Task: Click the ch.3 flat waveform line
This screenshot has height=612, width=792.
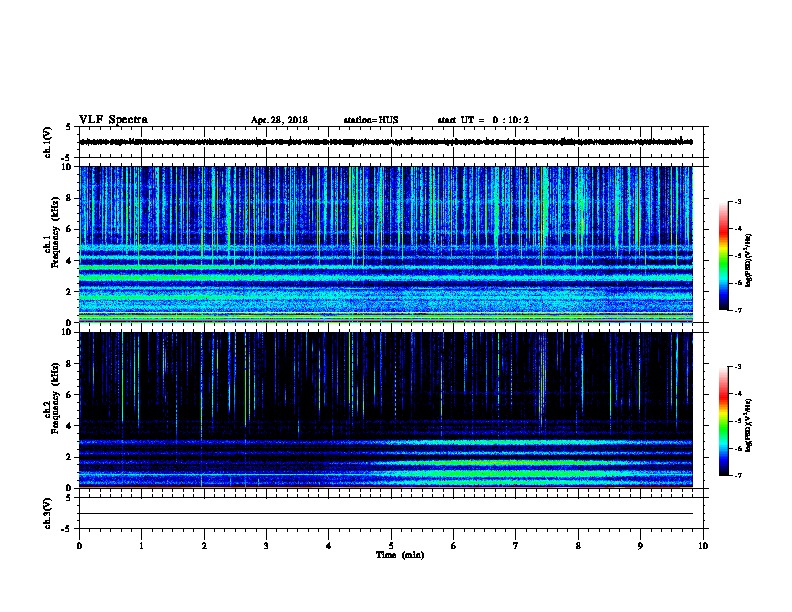Action: coord(386,514)
